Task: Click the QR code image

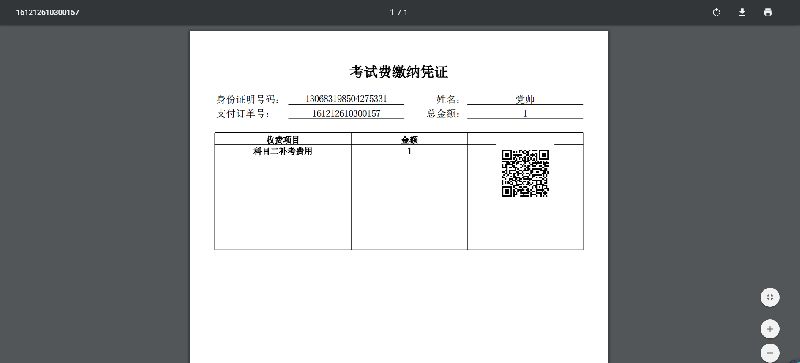Action: (525, 173)
